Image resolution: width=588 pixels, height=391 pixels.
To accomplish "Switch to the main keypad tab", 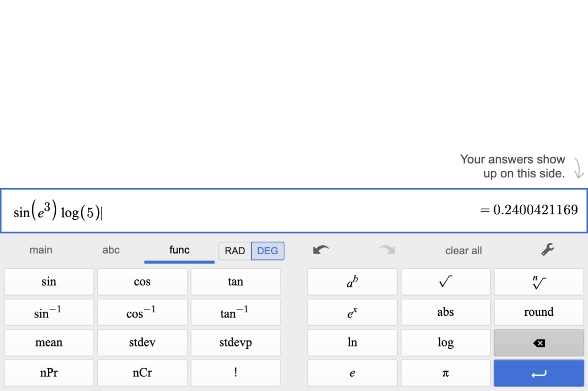I will click(x=41, y=250).
